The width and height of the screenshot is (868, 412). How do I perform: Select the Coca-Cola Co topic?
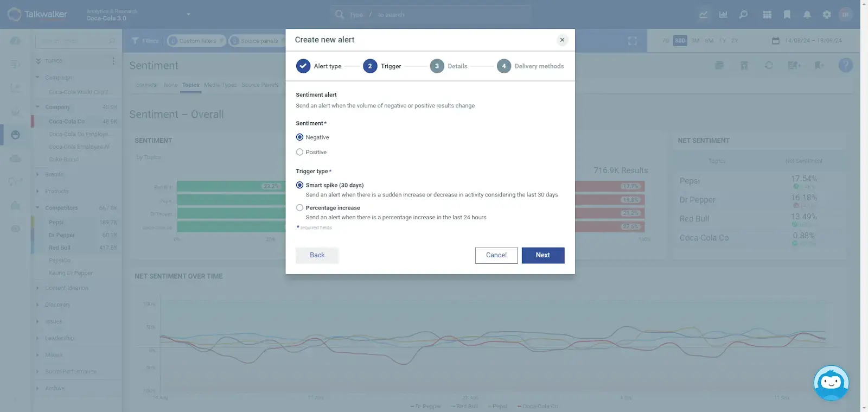click(76, 122)
